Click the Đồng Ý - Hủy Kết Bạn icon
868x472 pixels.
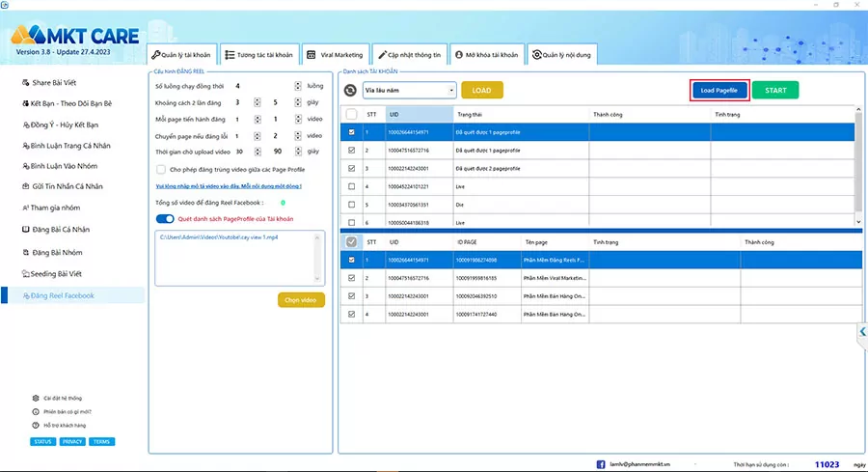pyautogui.click(x=25, y=125)
